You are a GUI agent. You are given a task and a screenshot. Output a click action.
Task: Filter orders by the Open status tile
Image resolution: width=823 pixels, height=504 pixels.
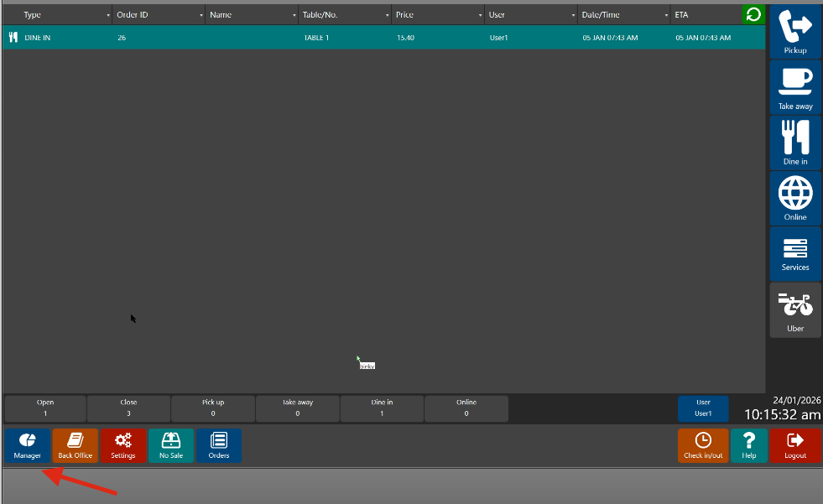(45, 408)
